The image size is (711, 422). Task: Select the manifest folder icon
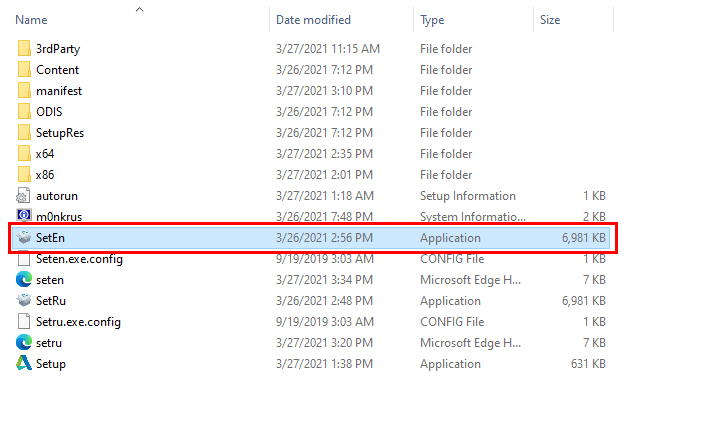(25, 91)
